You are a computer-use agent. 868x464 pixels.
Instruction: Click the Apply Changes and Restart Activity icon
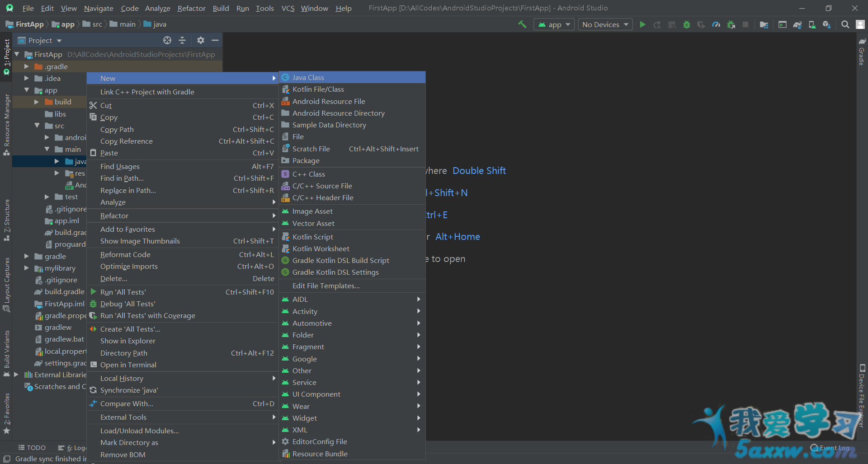click(657, 24)
